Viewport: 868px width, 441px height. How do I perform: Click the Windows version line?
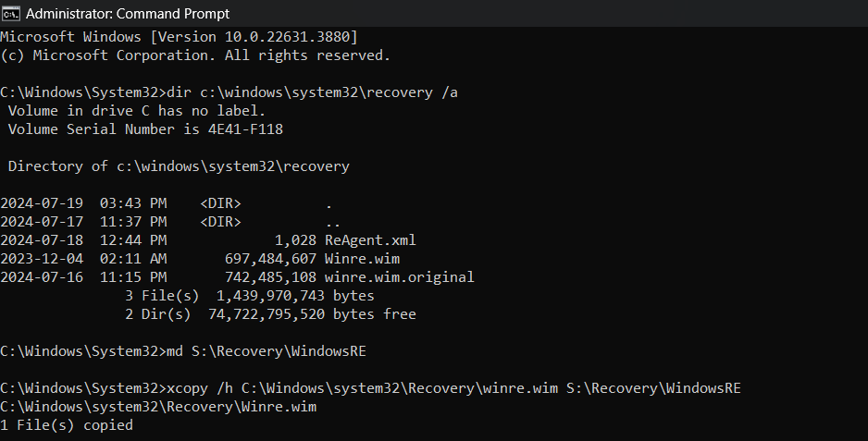click(x=179, y=37)
